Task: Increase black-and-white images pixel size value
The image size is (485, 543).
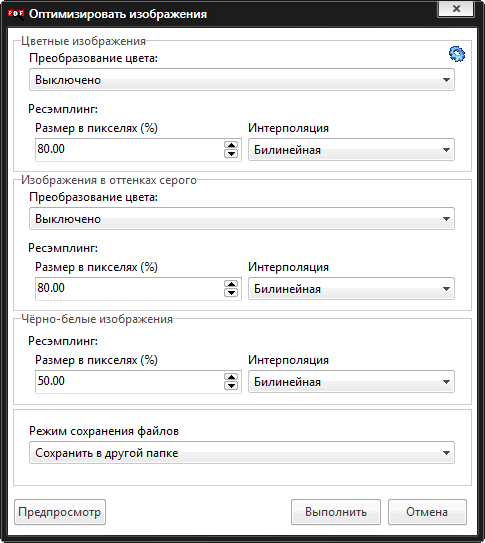Action: coord(231,377)
